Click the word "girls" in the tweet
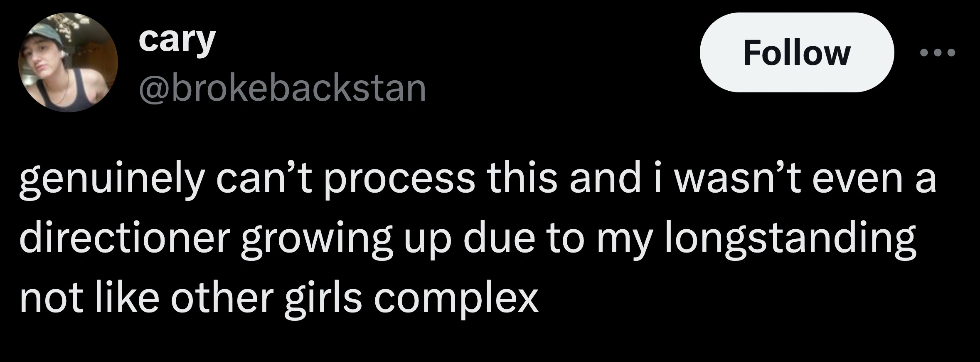 323,298
